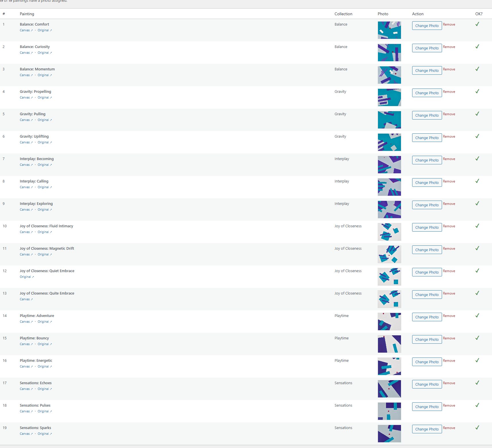Click the external-link arrow next to Gravity: Pulling Canvas
This screenshot has height=448, width=492.
click(x=31, y=120)
